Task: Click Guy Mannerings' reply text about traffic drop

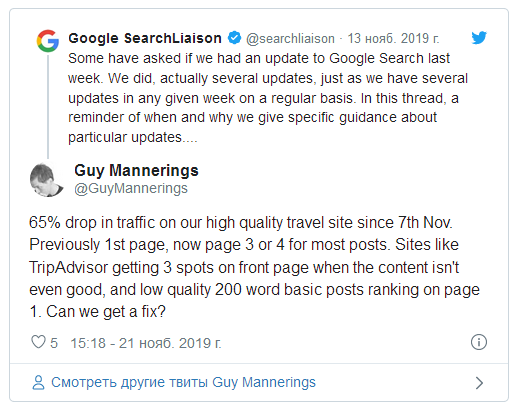Action: click(254, 267)
